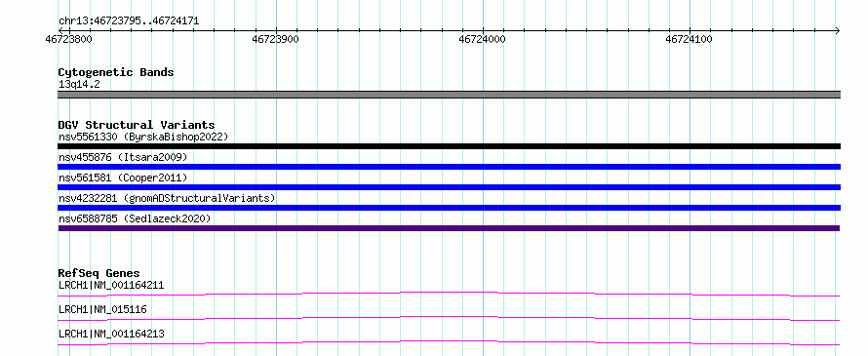Screen dimensions: 868x356
Task: Click the nsv6588785 (Sedlazeck2020) label
Action: [x=135, y=218]
